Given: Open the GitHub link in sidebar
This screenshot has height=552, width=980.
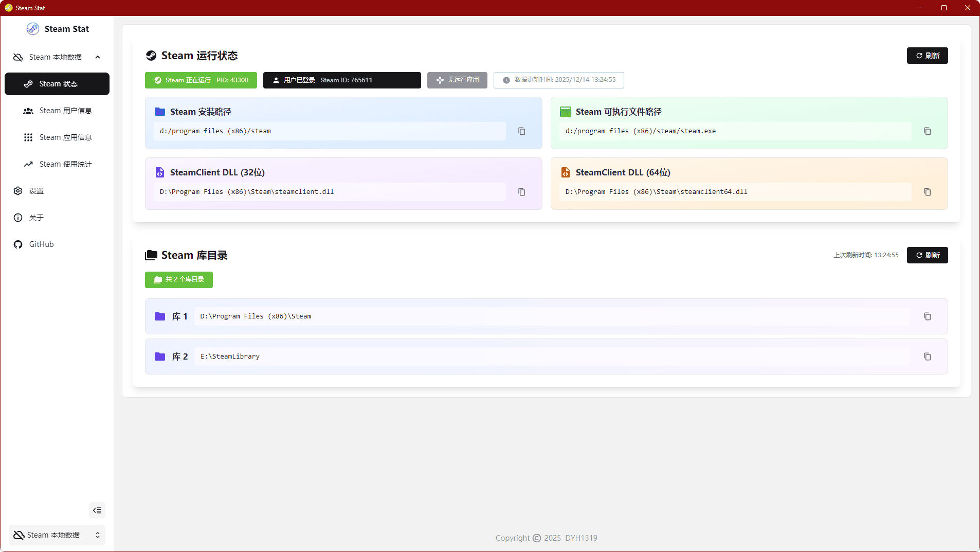Looking at the screenshot, I should pos(41,244).
